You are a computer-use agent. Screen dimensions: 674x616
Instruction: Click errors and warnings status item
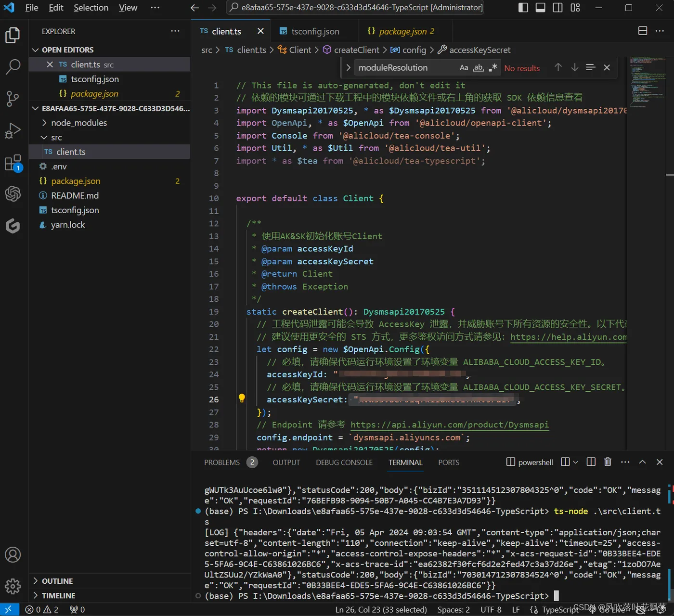click(42, 610)
